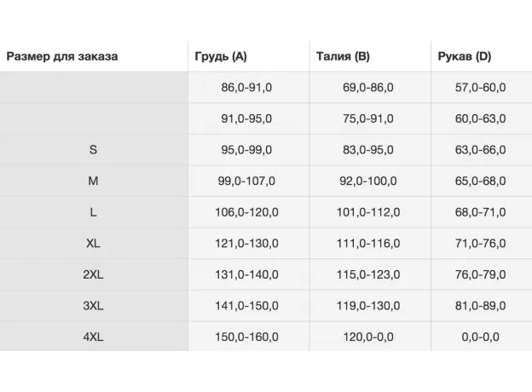532x392 pixels.
Task: Click waist value 75,0-91,0
Action: (x=368, y=118)
